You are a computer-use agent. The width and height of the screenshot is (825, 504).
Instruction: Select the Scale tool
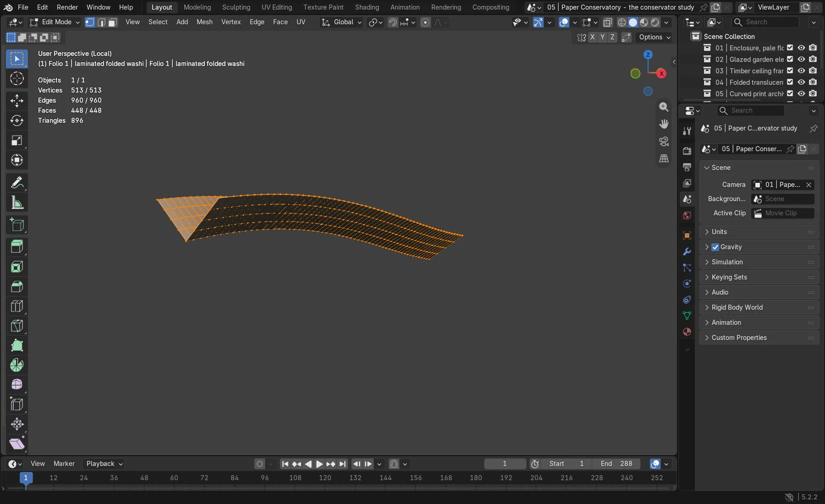tap(17, 140)
